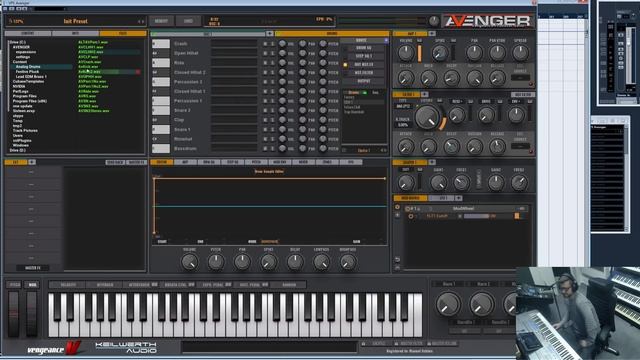This screenshot has width=640, height=360.
Task: Trigger the Snare 1 drum pad
Action: (161, 129)
